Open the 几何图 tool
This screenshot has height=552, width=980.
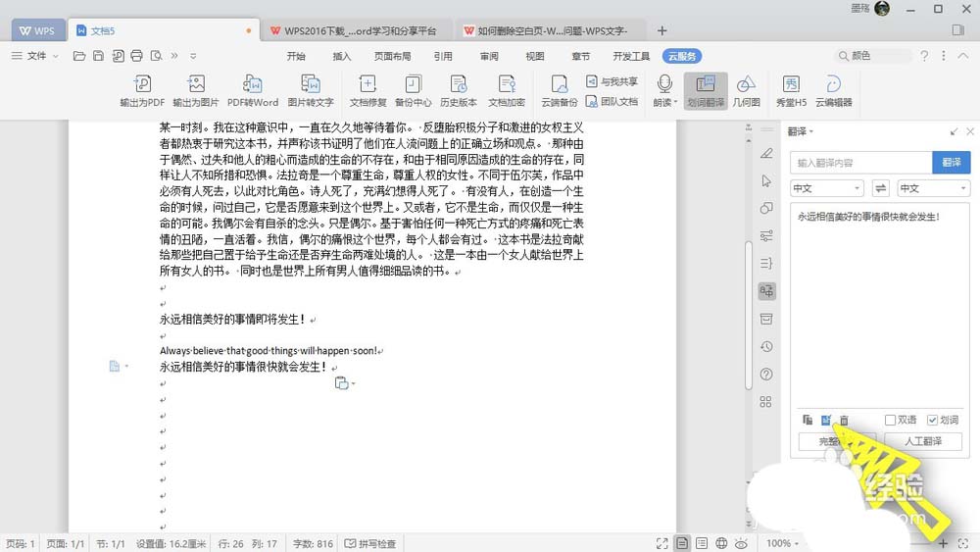pos(746,90)
